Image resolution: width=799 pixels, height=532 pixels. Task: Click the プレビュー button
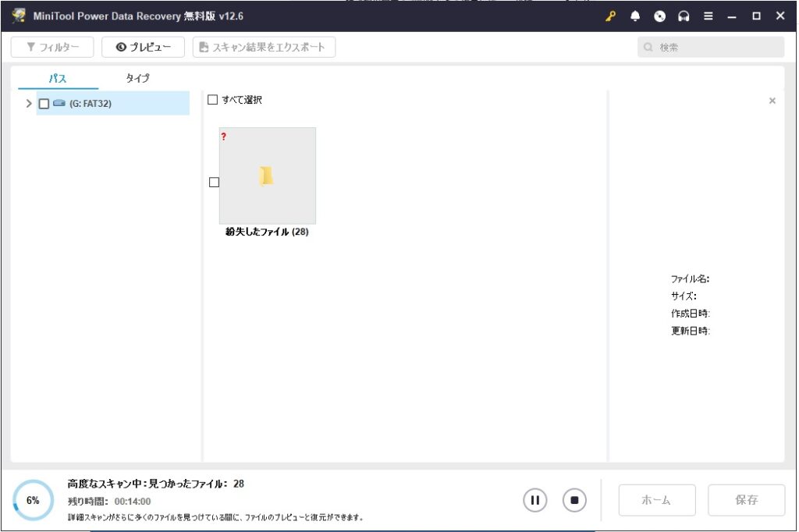click(x=144, y=48)
